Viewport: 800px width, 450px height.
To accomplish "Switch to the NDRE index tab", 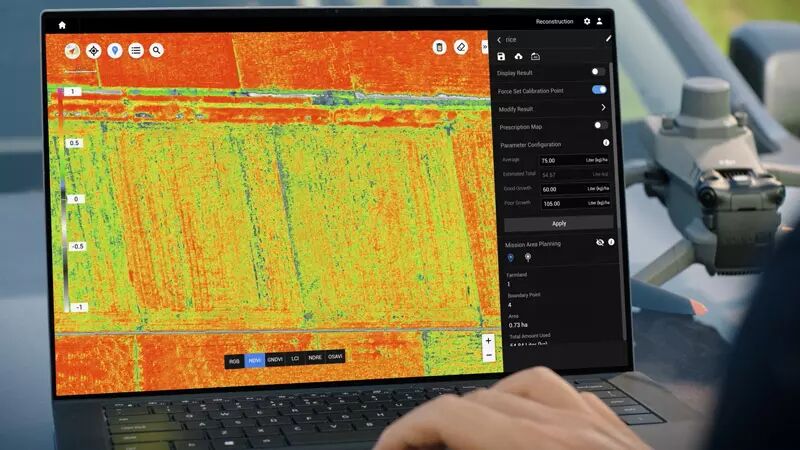I will (x=315, y=358).
